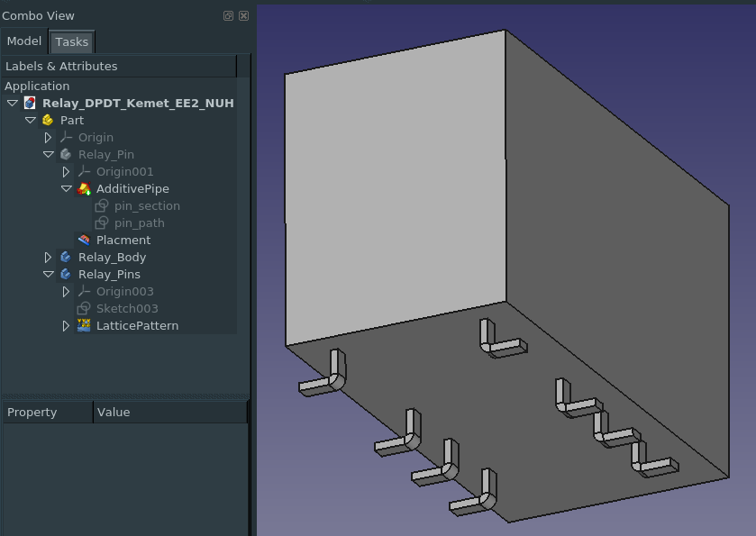
Task: Select the pin_path tree item
Action: point(139,223)
